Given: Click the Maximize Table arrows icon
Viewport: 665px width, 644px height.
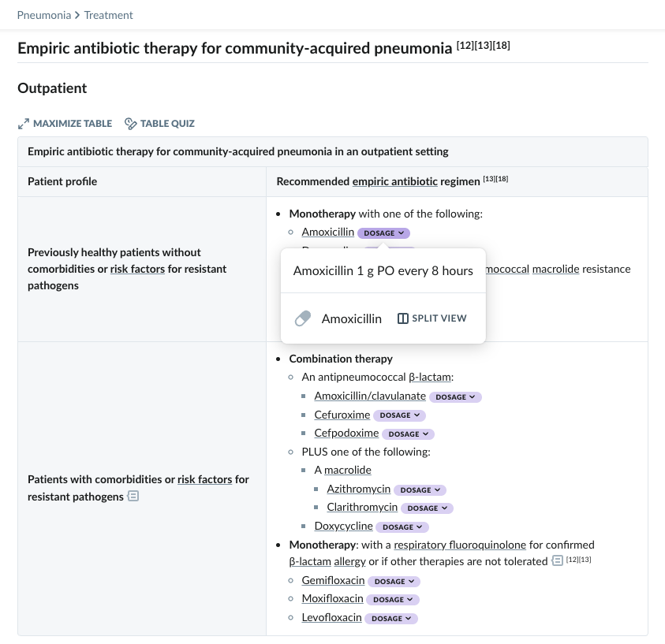Looking at the screenshot, I should pos(24,124).
